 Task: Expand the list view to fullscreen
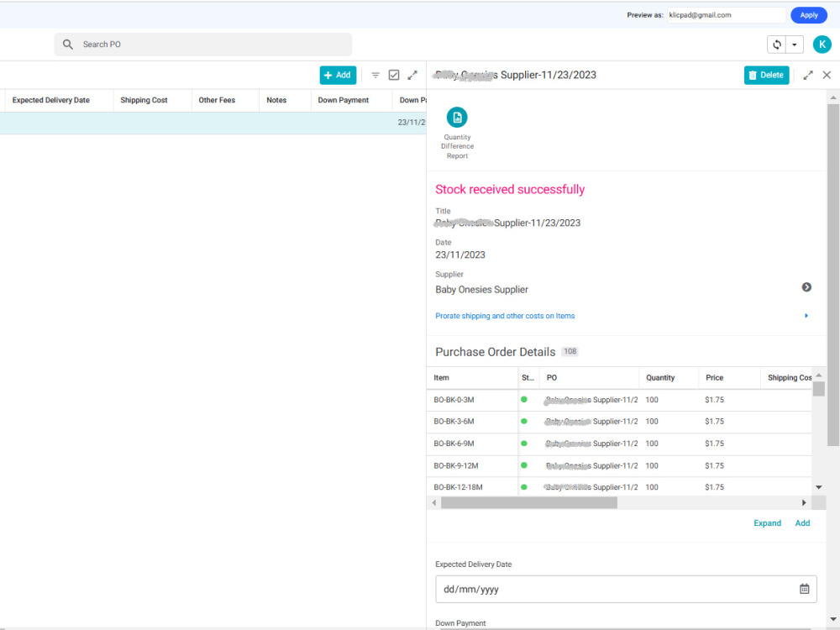(x=412, y=75)
